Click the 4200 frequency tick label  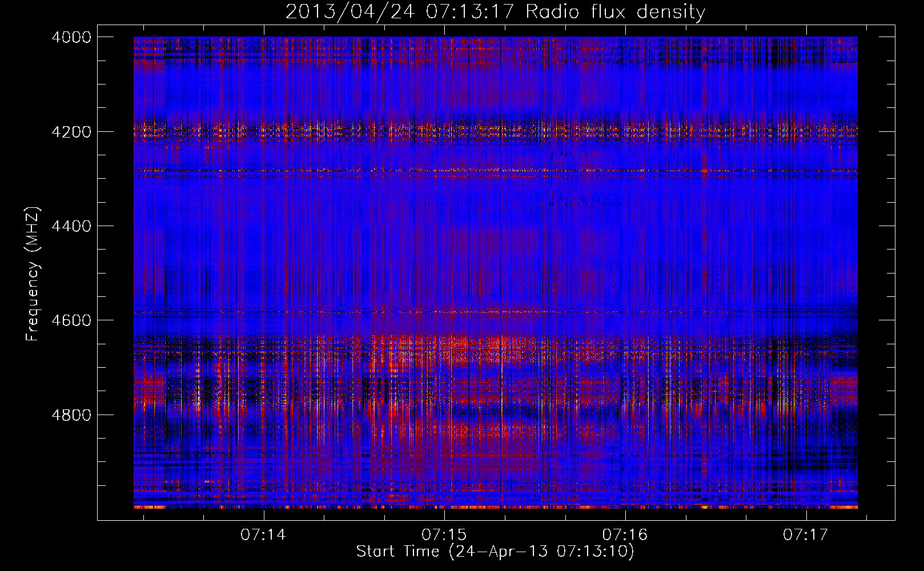(x=71, y=132)
